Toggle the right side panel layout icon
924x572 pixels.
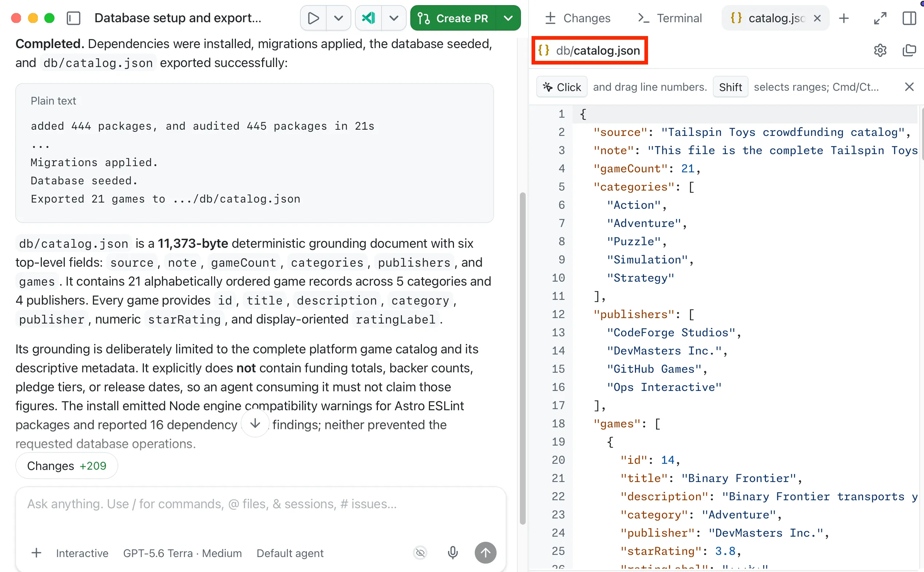[x=909, y=18]
